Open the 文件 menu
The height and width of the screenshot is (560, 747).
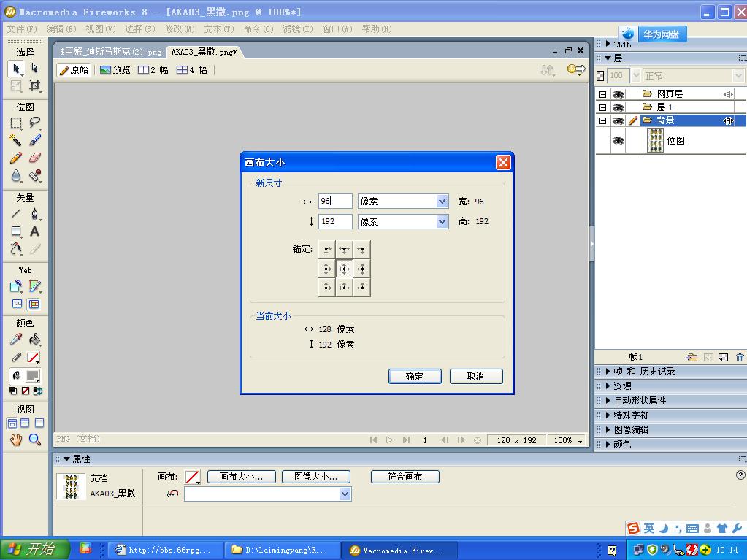tap(22, 29)
